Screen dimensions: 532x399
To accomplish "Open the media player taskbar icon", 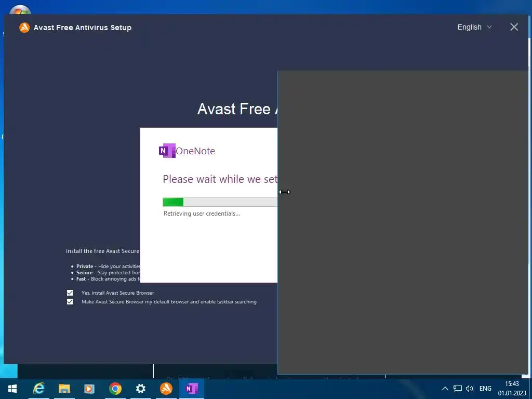I will pos(89,389).
